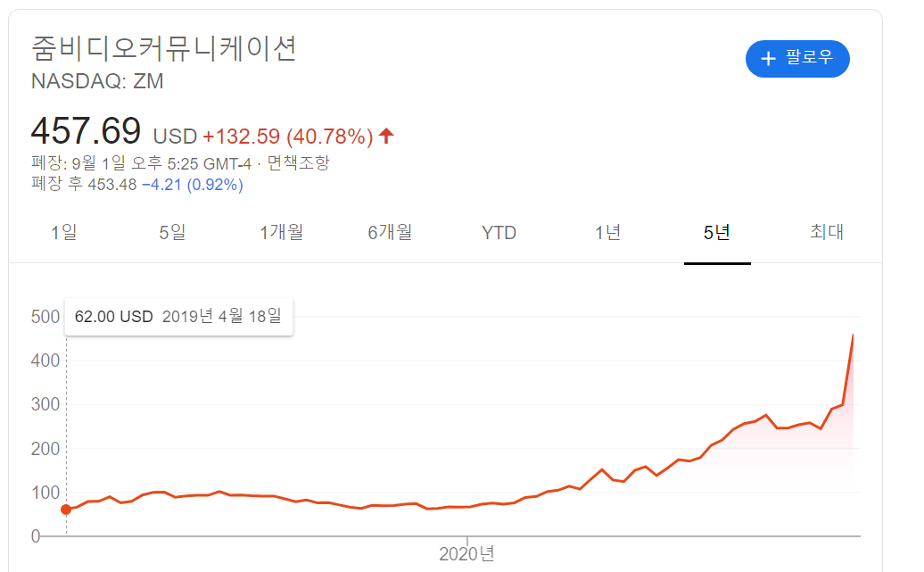924x572 pixels.
Task: Click the after-hours 453.48 price
Action: click(x=112, y=185)
